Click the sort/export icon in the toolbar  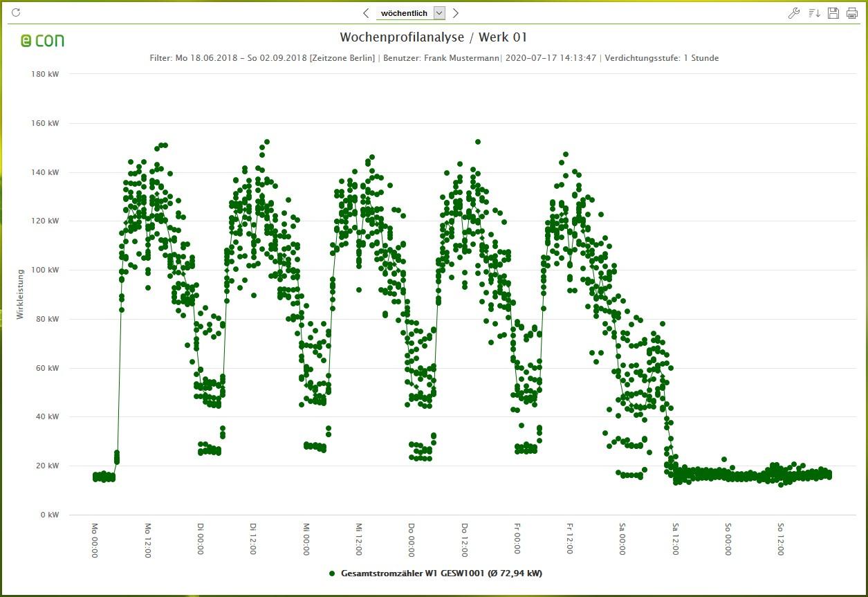coord(813,12)
